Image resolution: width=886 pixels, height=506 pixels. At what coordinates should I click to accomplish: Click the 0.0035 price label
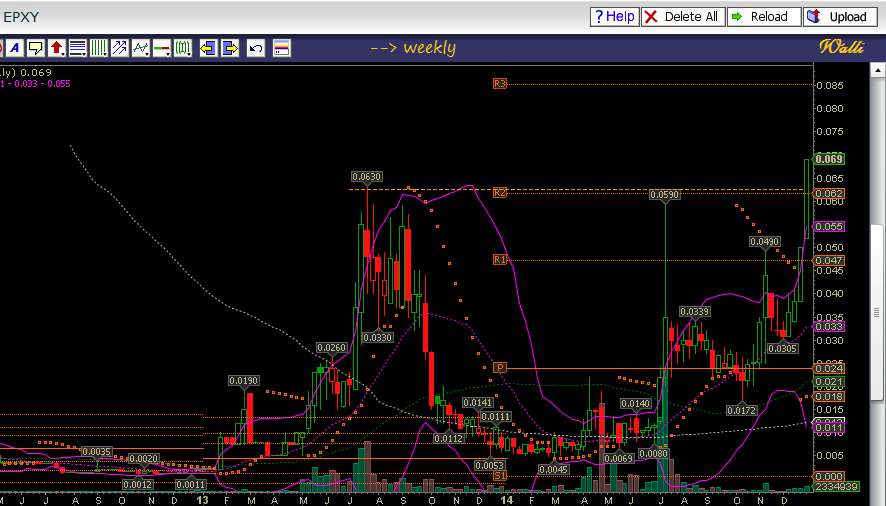click(97, 452)
